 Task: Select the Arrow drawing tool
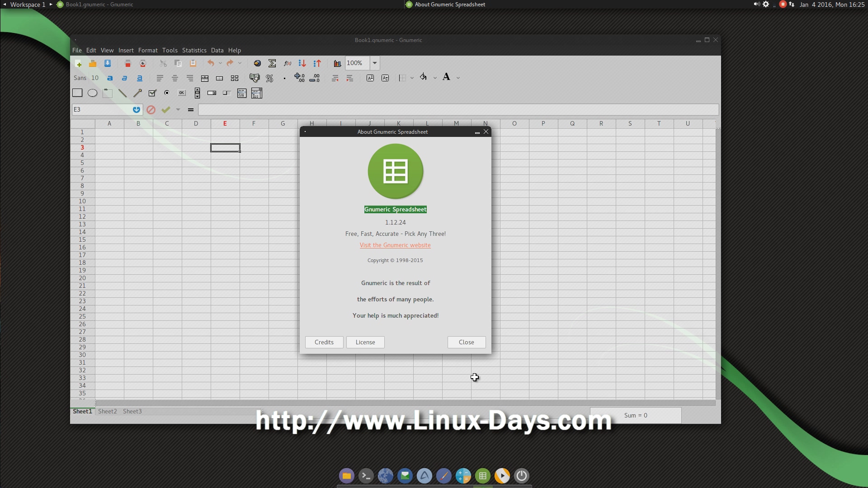pos(137,93)
